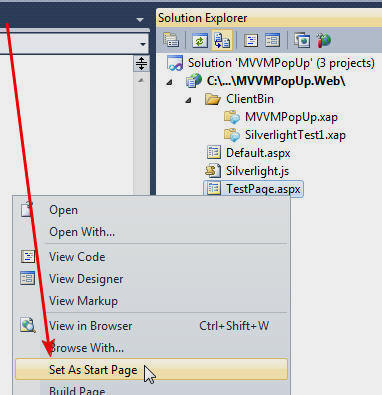
Task: Click the web project globe icon
Action: [x=194, y=81]
